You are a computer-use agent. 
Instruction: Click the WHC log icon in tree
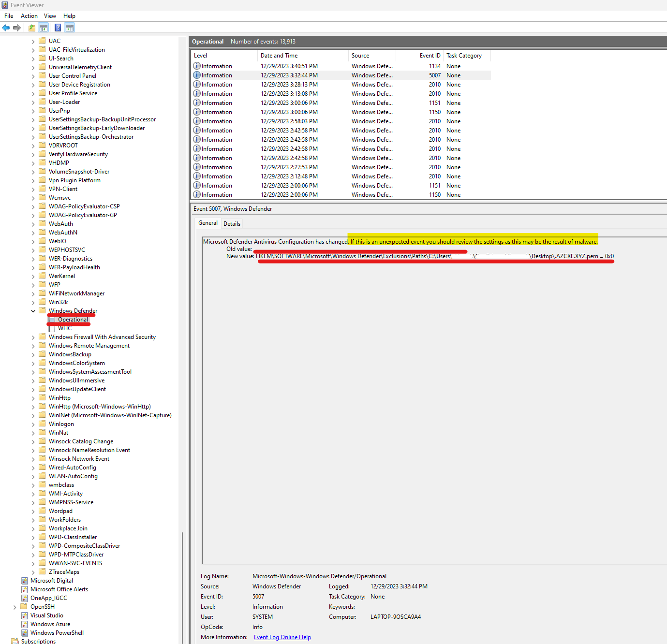click(x=52, y=328)
